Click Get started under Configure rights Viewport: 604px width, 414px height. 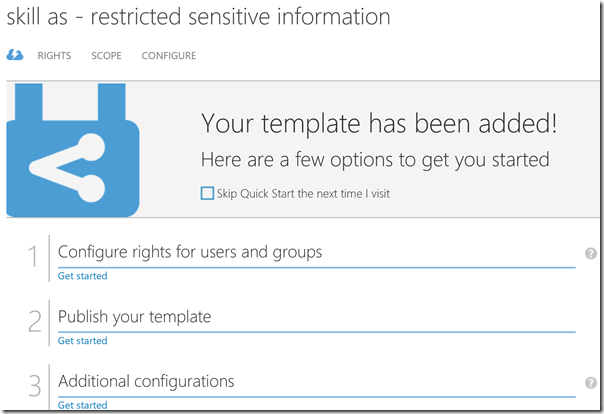[82, 276]
